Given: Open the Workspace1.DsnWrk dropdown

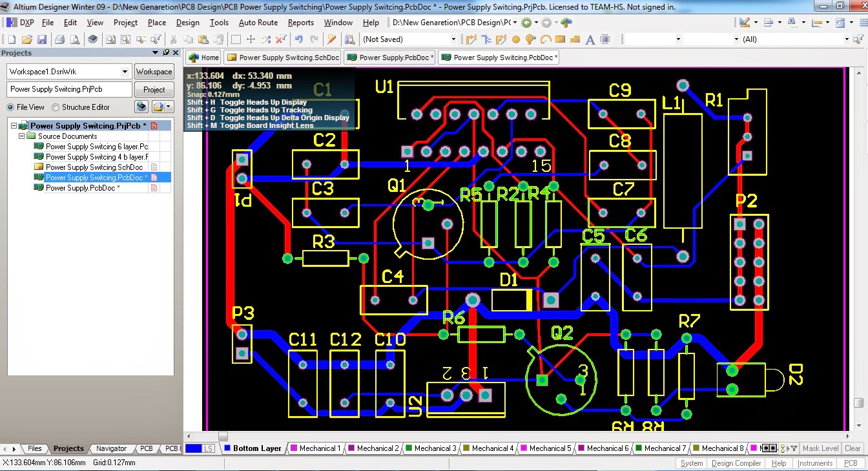Looking at the screenshot, I should coord(125,71).
